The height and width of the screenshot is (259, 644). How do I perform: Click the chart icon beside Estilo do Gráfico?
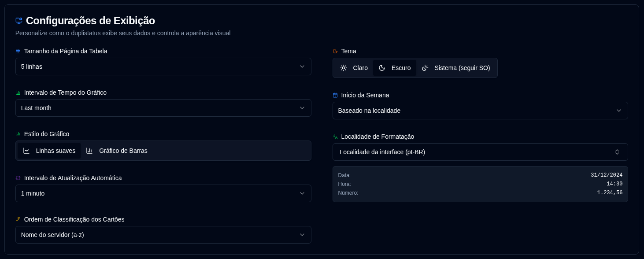point(18,134)
